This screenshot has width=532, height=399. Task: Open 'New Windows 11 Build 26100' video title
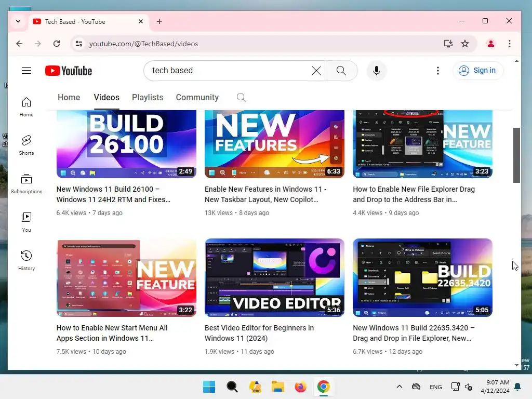pos(113,194)
